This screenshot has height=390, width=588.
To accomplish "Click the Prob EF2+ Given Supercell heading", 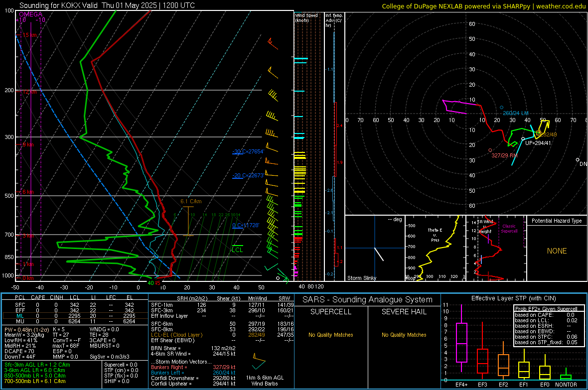I will [546, 309].
